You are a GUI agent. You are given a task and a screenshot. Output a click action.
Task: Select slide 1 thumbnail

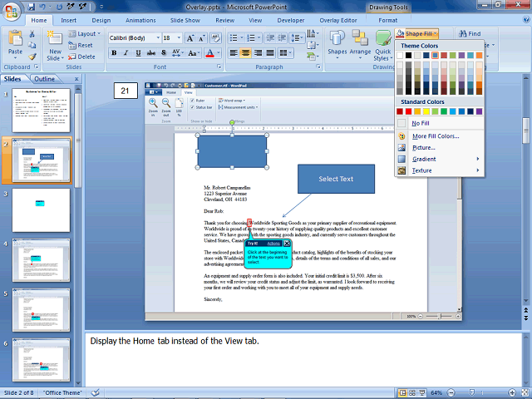(x=41, y=111)
